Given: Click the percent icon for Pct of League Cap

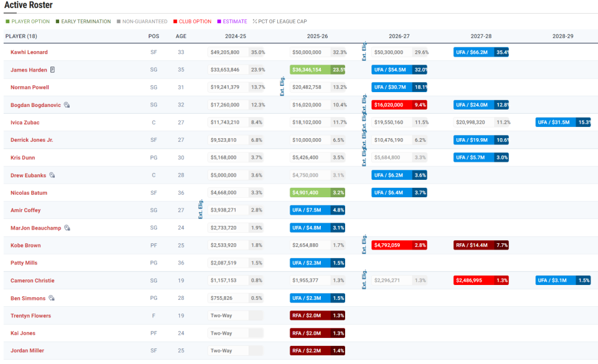Looking at the screenshot, I should coord(255,21).
